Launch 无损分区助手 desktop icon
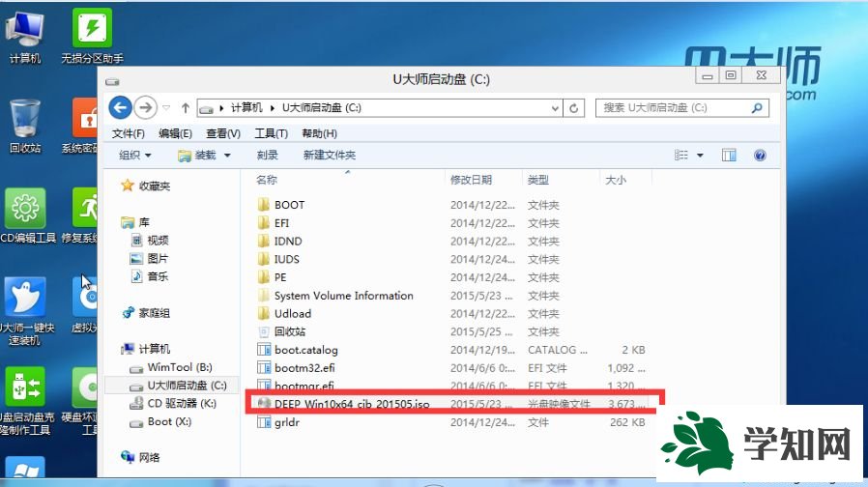The image size is (868, 487). coord(92,36)
